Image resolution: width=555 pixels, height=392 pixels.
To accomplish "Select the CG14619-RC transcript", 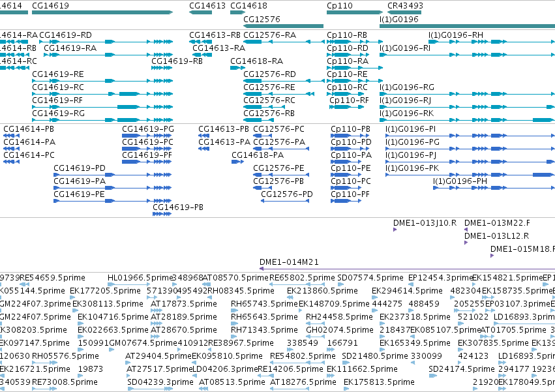I will (102, 94).
